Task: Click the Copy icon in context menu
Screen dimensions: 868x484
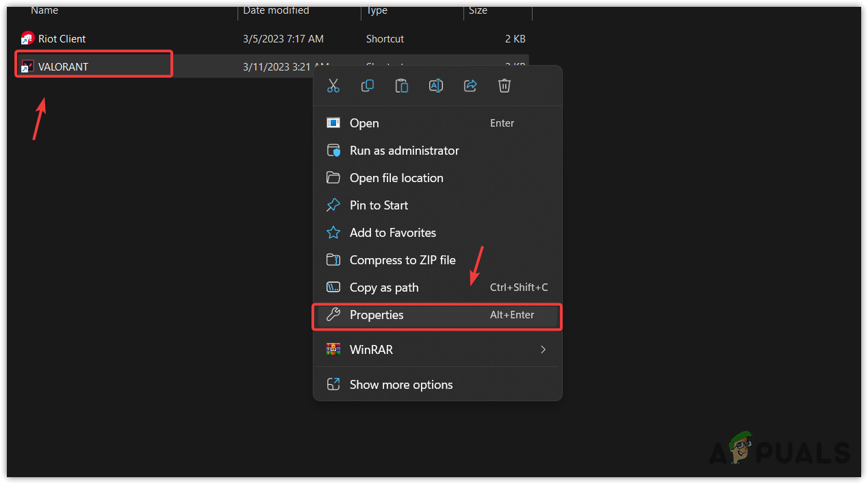Action: pyautogui.click(x=368, y=86)
